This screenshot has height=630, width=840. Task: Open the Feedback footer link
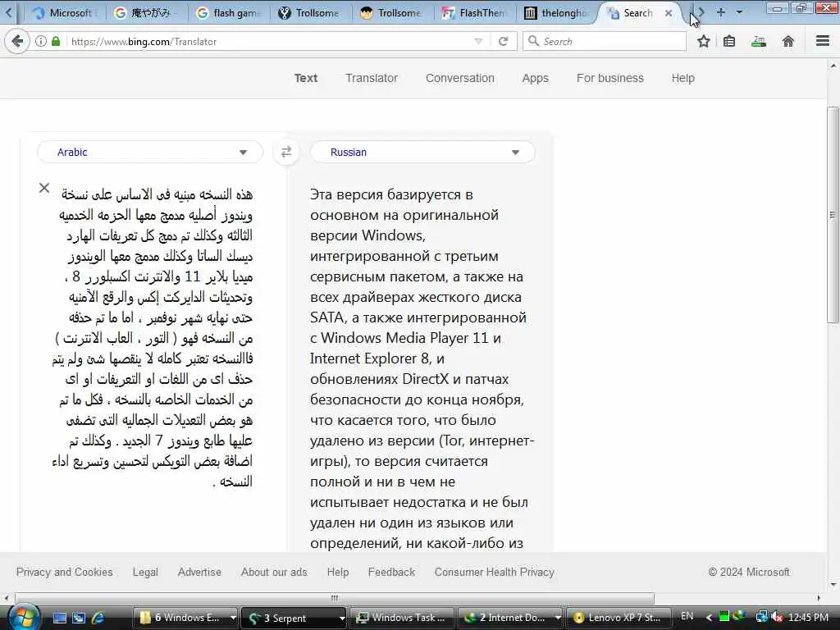tap(391, 572)
